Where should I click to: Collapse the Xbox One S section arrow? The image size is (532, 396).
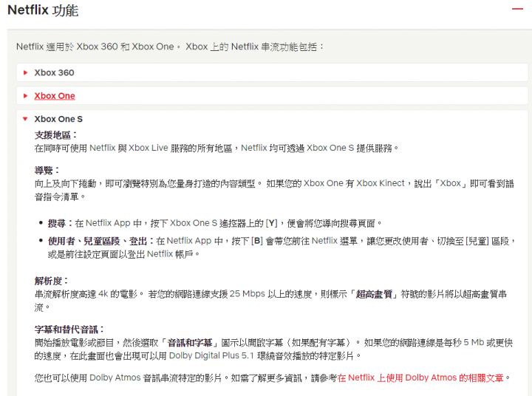point(25,119)
